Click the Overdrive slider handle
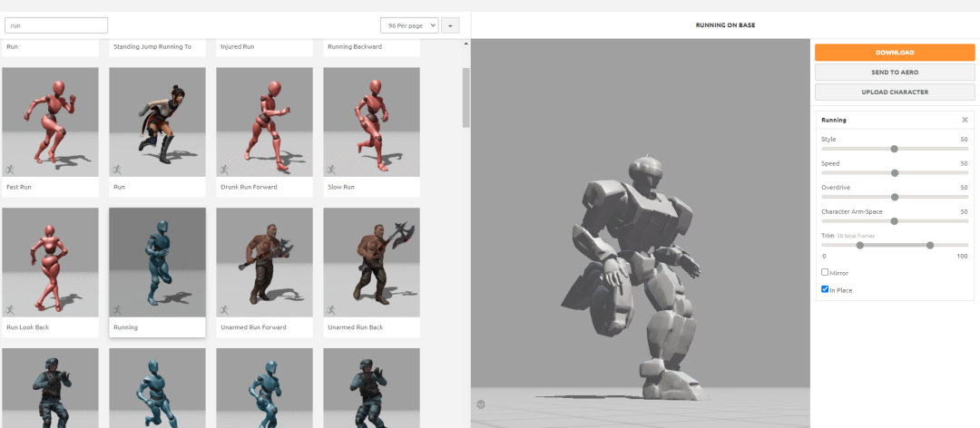 (x=895, y=197)
